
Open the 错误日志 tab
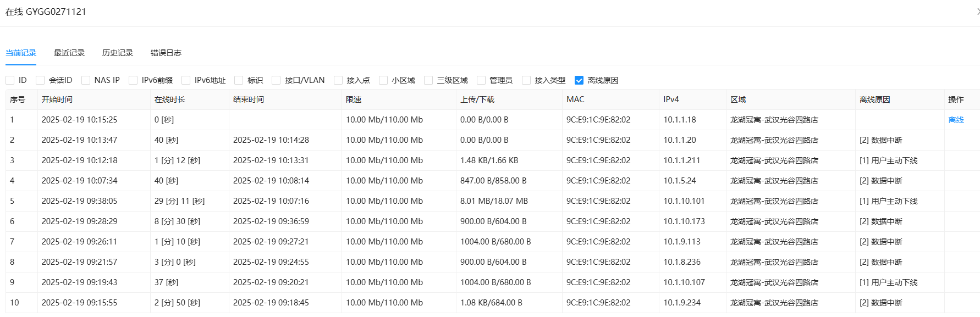[166, 53]
